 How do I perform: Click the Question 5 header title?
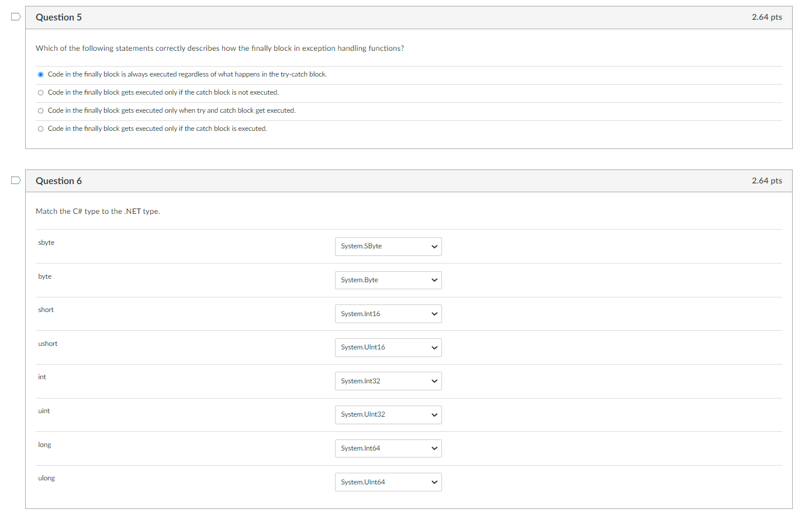pos(58,17)
